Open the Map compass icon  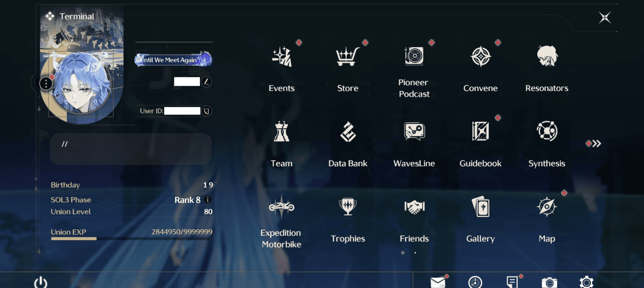pos(547,207)
